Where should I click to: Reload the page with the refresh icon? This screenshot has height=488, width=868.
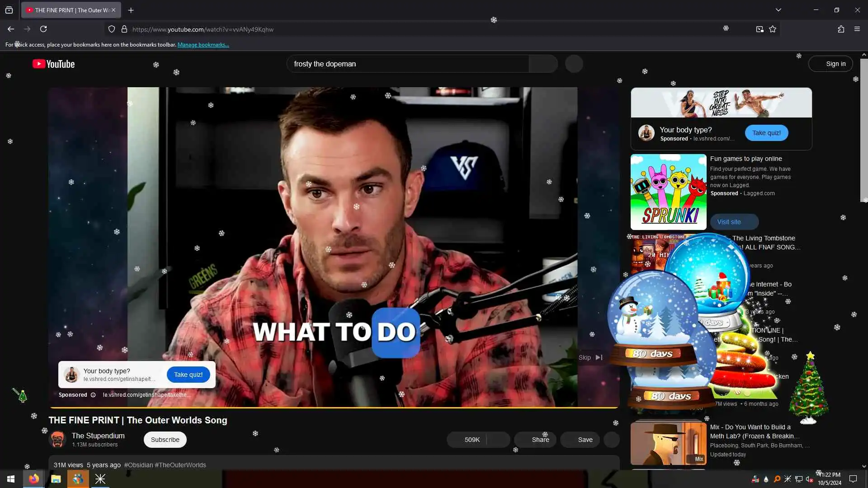[x=43, y=29]
